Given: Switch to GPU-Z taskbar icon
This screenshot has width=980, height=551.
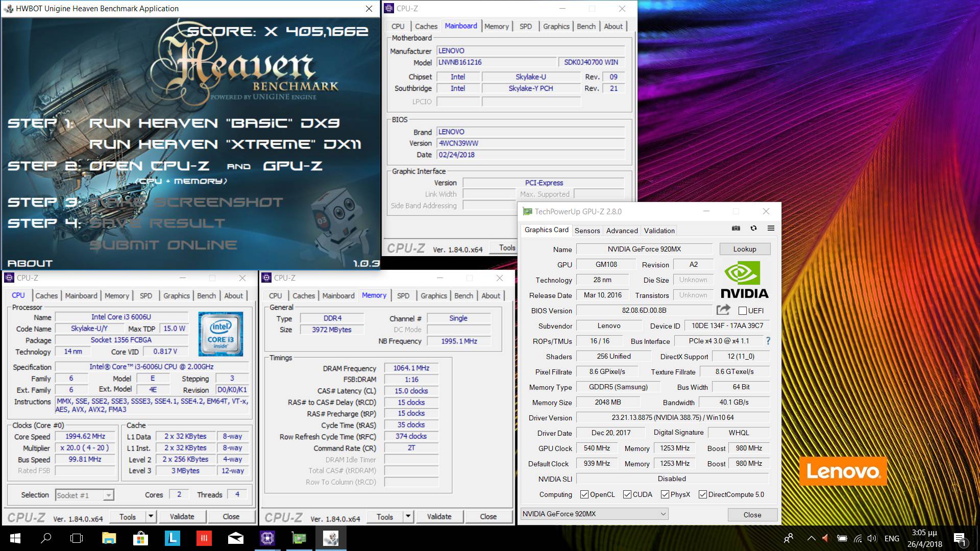Looking at the screenshot, I should 299,538.
